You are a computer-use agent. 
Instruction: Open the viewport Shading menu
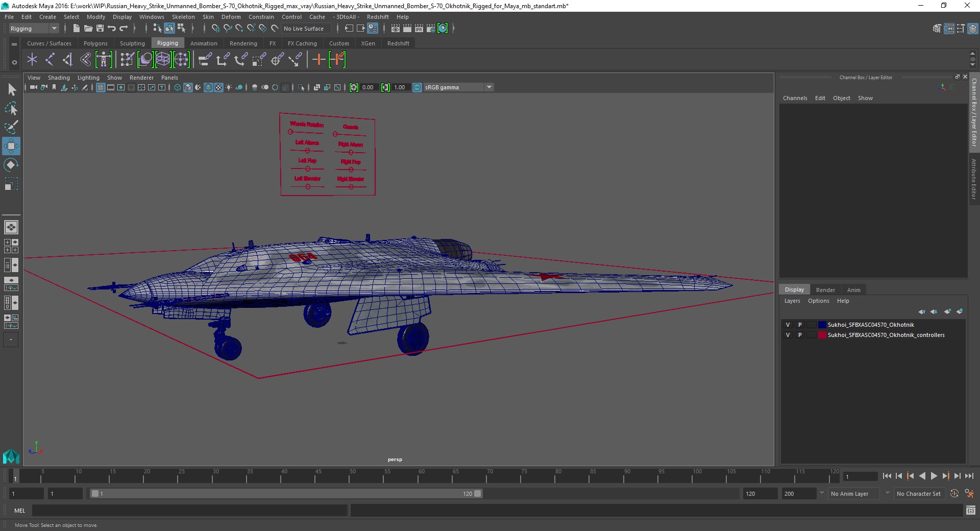coord(59,78)
